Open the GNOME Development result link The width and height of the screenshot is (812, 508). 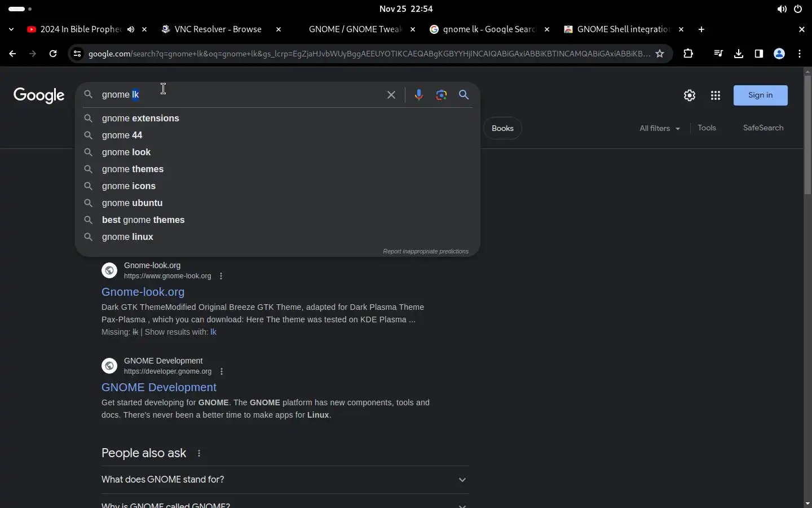pos(159,387)
